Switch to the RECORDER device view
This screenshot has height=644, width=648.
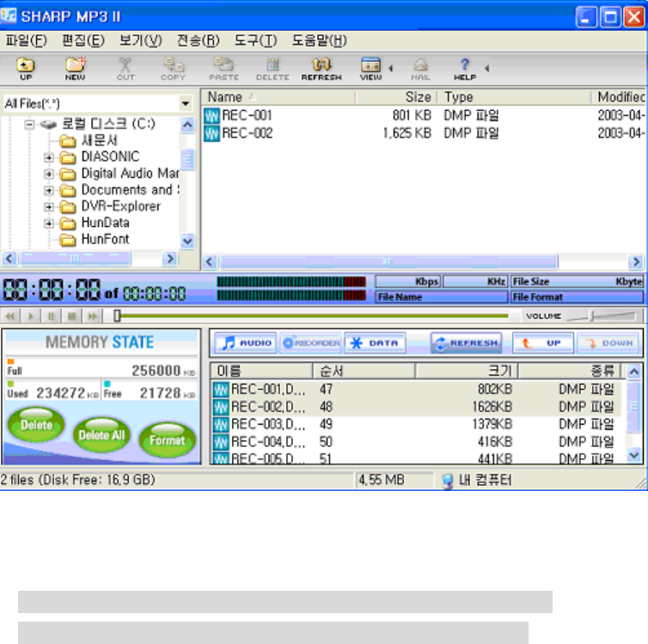click(x=310, y=343)
